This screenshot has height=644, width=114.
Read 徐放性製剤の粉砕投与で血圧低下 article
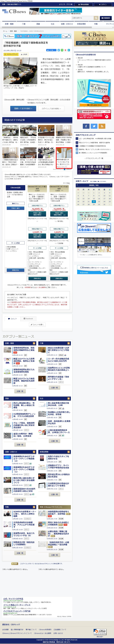(x=58, y=513)
